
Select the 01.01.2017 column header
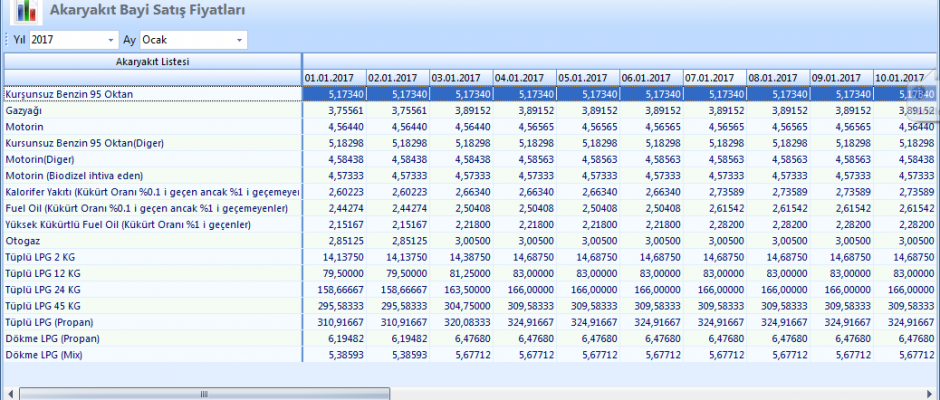333,77
